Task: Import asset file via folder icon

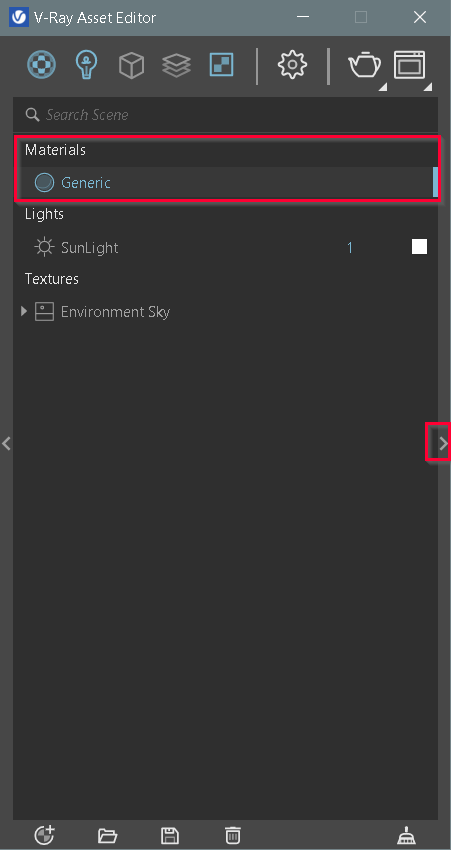Action: [x=107, y=835]
